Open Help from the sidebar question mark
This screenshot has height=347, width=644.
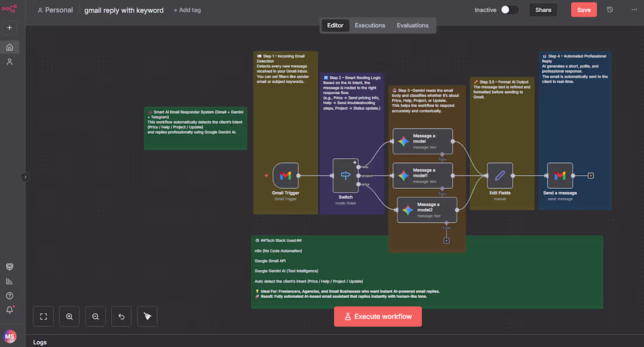9,295
